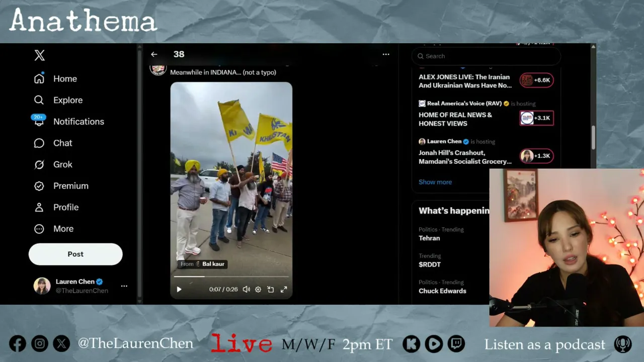Click the 20+ notifications badge
The image size is (644, 362).
pos(38,117)
